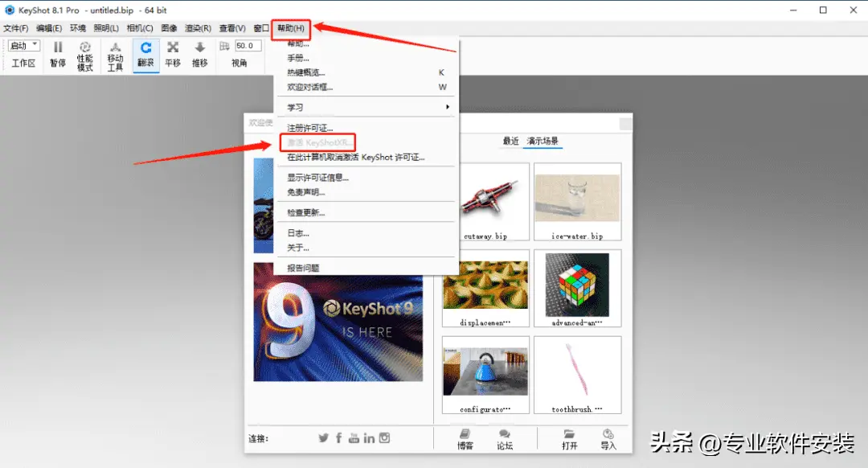
Task: Open the 环境 menu
Action: [x=77, y=28]
